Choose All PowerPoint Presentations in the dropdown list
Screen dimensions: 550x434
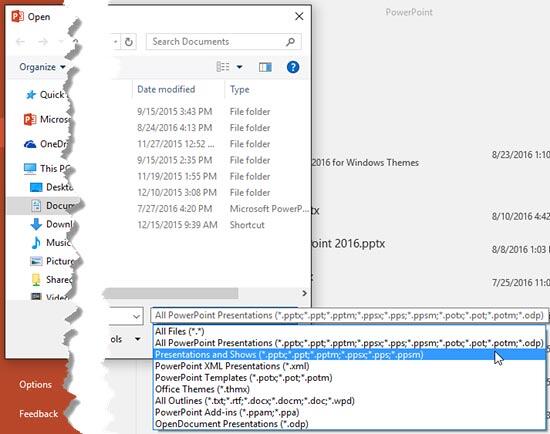pyautogui.click(x=349, y=343)
